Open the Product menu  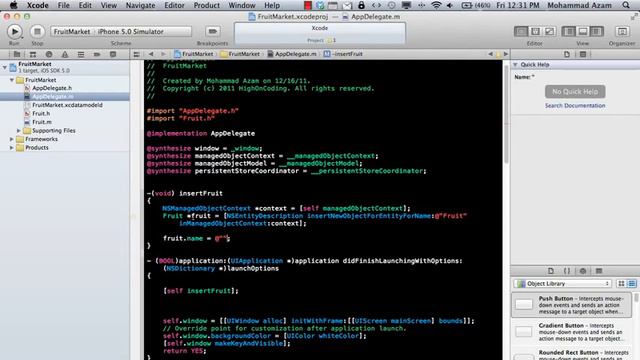207,5
